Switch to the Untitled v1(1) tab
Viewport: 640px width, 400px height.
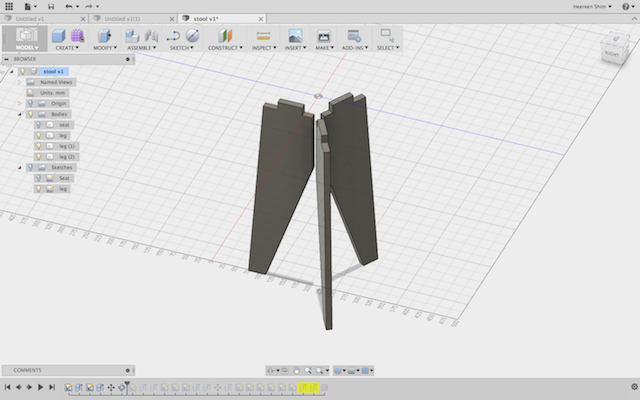[x=122, y=19]
